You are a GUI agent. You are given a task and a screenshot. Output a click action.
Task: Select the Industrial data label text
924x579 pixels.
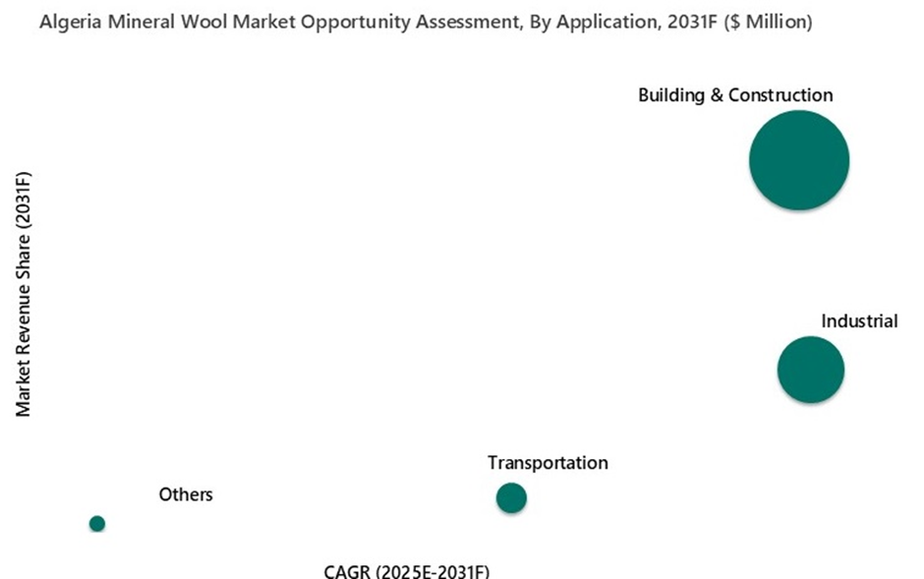(859, 321)
